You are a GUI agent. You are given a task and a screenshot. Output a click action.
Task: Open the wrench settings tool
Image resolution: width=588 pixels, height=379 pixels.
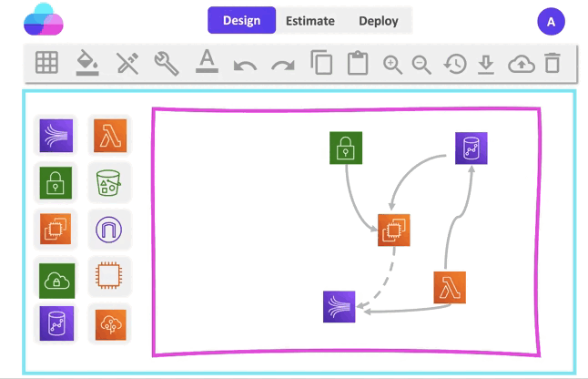point(167,64)
